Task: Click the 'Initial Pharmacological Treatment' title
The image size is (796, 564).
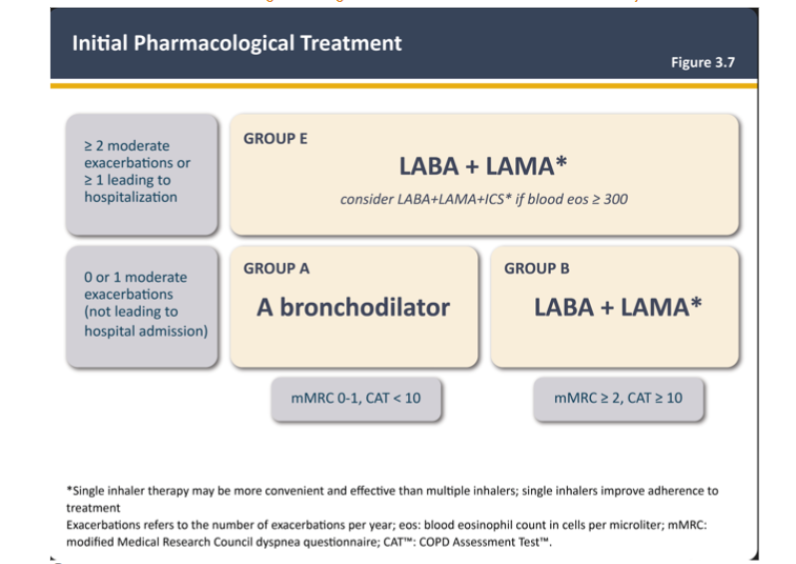Action: coord(237,43)
